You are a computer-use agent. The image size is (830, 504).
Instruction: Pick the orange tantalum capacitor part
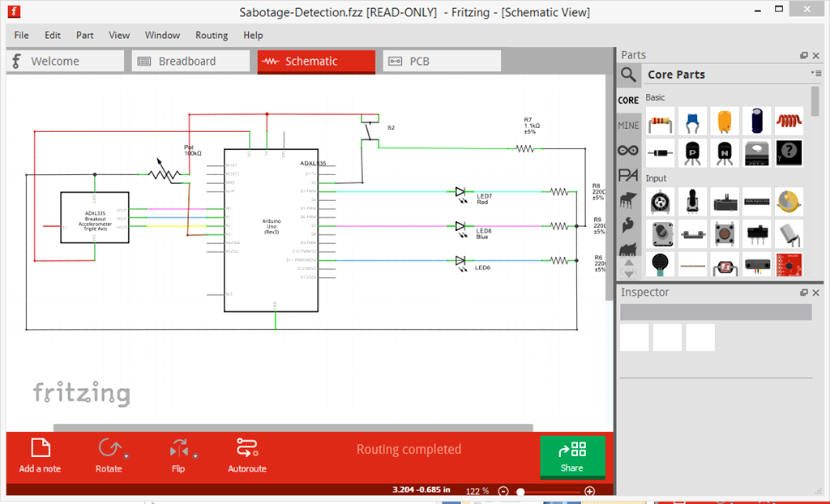(x=725, y=122)
